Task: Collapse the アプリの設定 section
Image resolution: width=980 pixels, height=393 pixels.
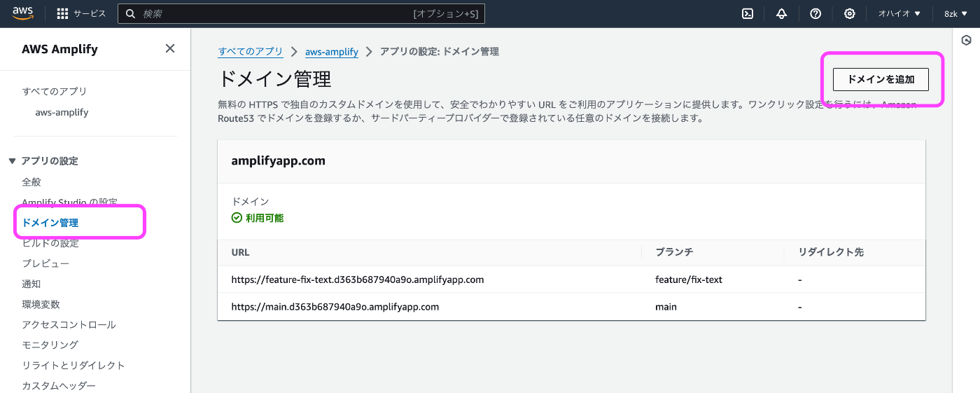Action: tap(43, 161)
